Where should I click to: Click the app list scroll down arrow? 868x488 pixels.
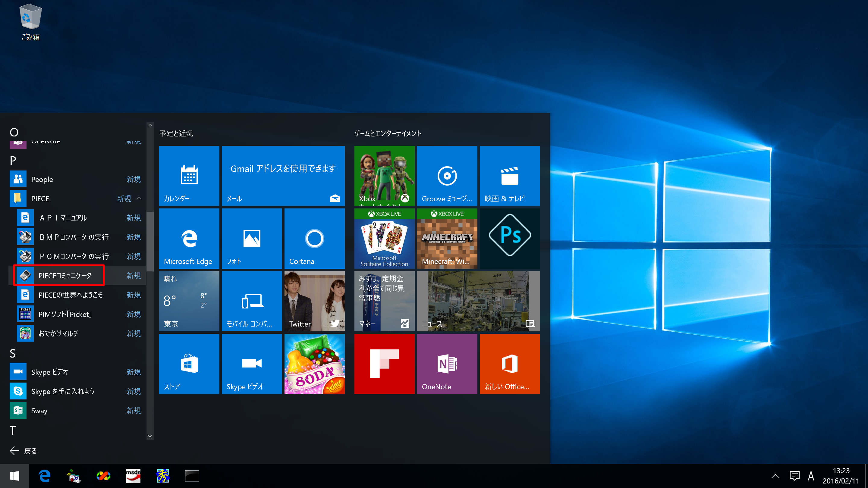click(x=150, y=436)
